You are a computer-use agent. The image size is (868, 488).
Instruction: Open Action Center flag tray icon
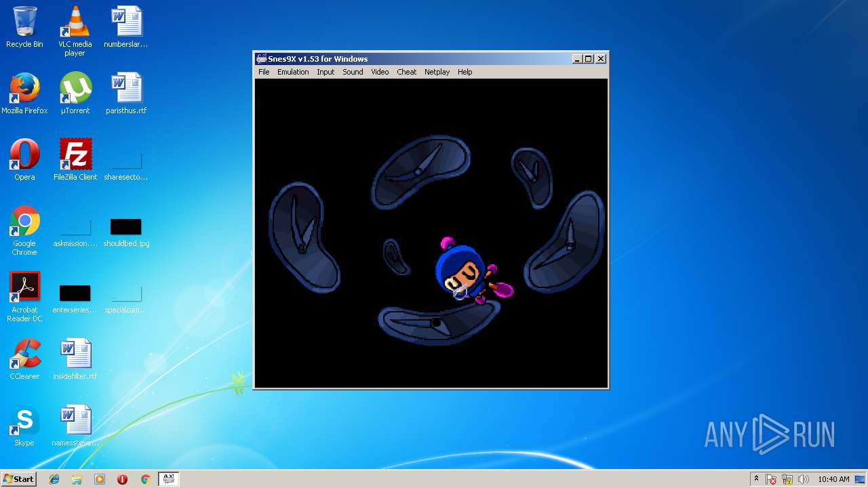(771, 479)
